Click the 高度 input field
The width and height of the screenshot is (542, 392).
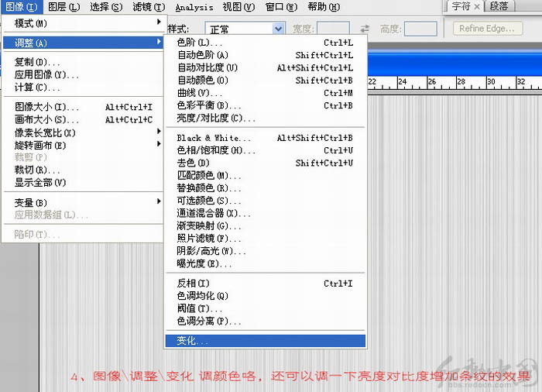420,29
